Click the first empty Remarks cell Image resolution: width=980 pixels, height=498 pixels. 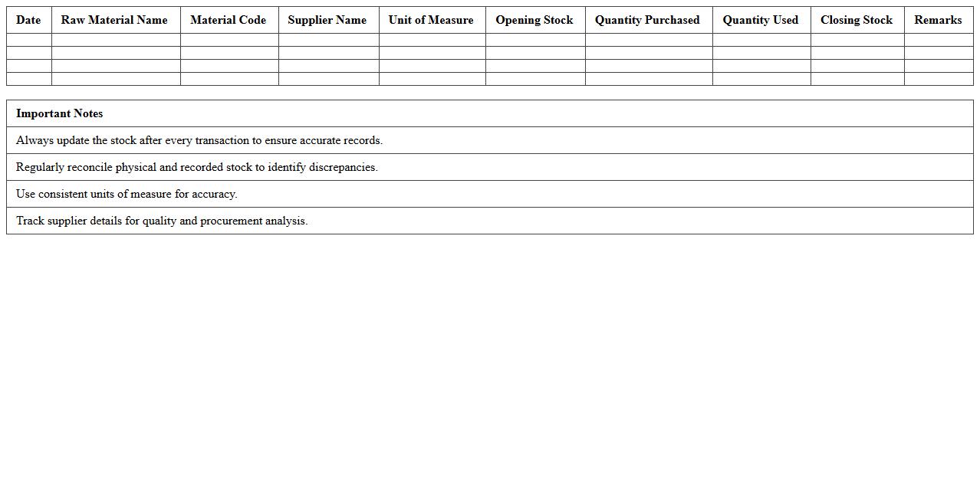(x=937, y=39)
